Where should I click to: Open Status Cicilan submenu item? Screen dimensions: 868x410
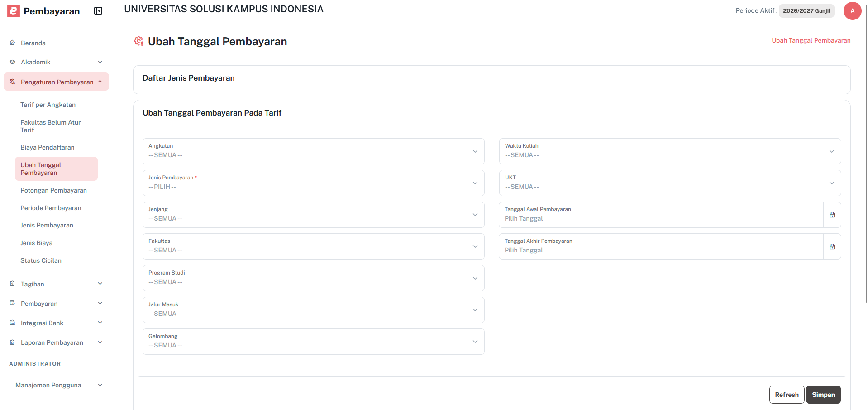pyautogui.click(x=41, y=260)
